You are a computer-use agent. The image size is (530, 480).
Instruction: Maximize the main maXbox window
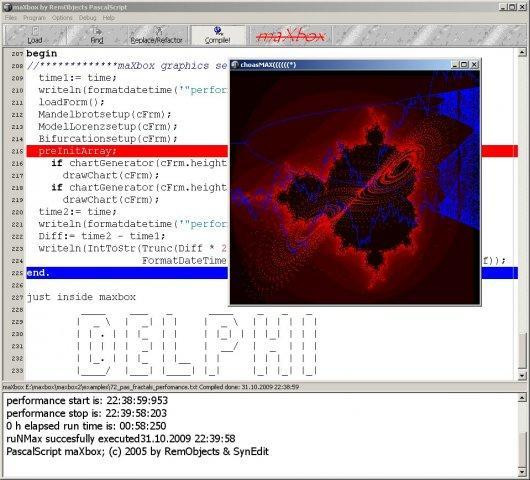tap(512, 7)
